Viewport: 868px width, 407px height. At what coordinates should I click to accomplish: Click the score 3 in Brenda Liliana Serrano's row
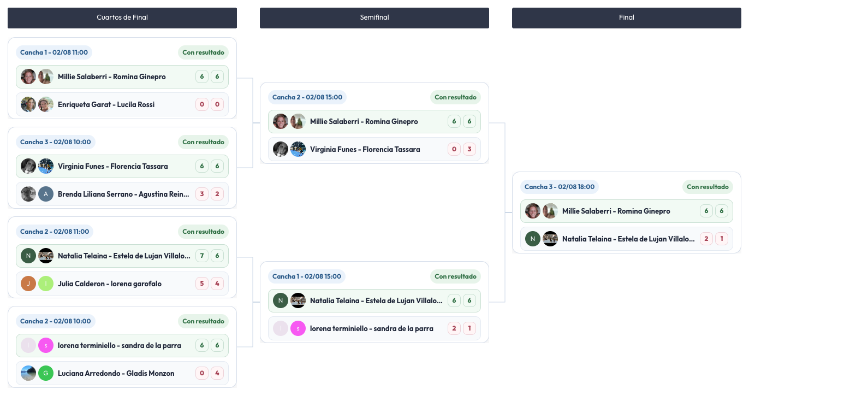(x=202, y=194)
